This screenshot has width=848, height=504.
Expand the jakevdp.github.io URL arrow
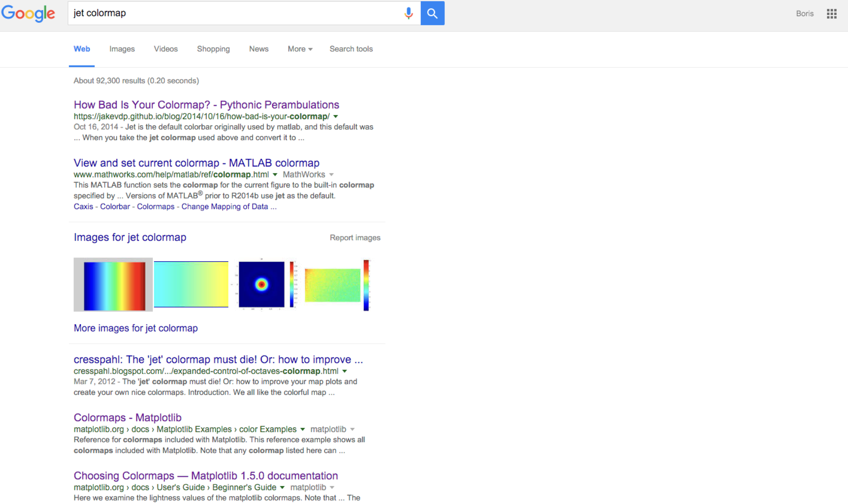[x=336, y=117]
